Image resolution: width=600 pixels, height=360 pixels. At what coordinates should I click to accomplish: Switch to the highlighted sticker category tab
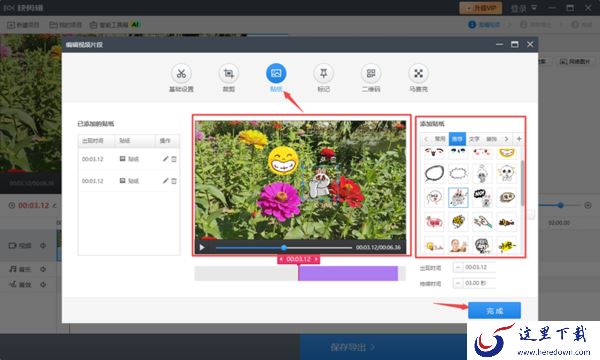tap(457, 139)
